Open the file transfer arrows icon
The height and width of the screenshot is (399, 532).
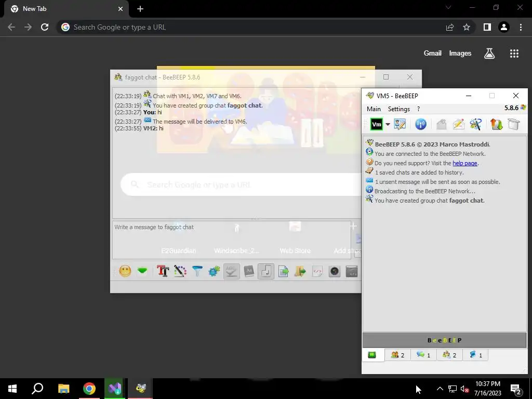click(496, 124)
